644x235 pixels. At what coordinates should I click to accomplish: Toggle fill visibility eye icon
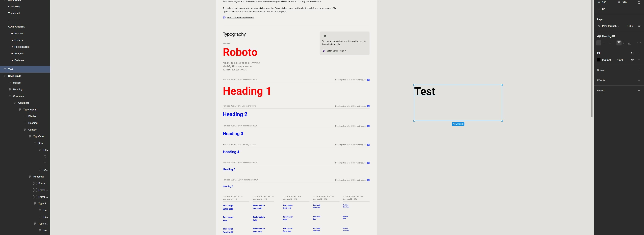pos(632,60)
